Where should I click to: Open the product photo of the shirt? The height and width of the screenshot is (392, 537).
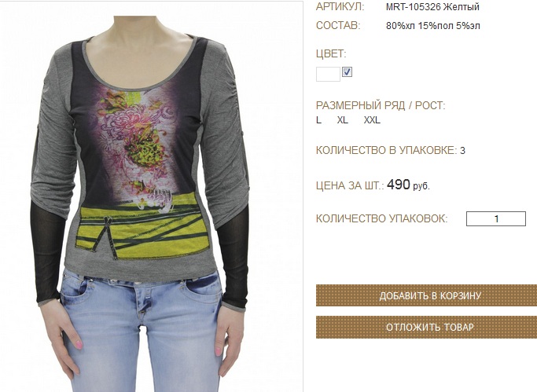click(x=152, y=196)
